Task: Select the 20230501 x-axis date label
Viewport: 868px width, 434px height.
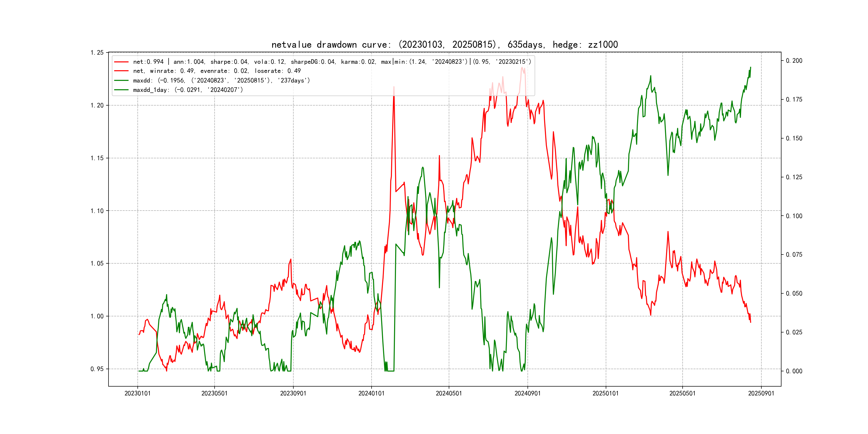Action: (214, 394)
